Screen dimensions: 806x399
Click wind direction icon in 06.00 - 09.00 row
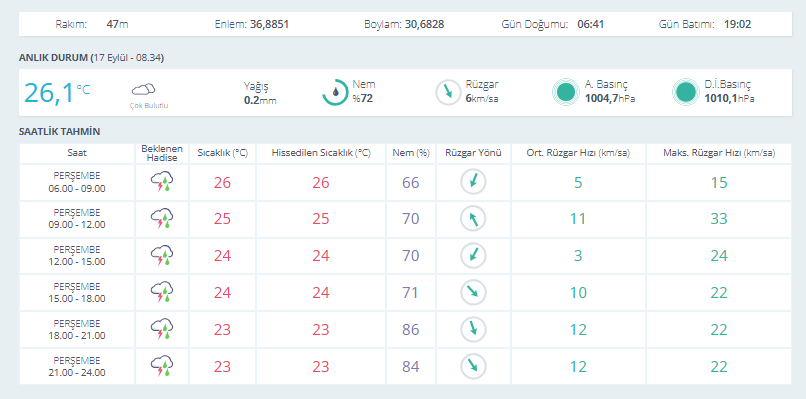click(x=473, y=182)
